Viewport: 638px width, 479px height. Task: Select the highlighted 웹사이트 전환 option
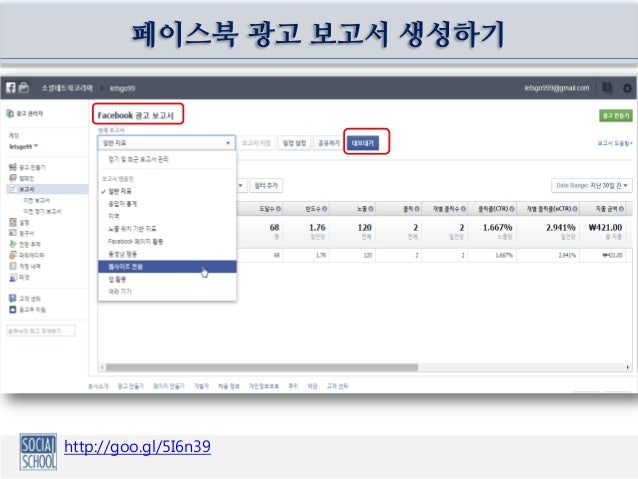(x=167, y=267)
